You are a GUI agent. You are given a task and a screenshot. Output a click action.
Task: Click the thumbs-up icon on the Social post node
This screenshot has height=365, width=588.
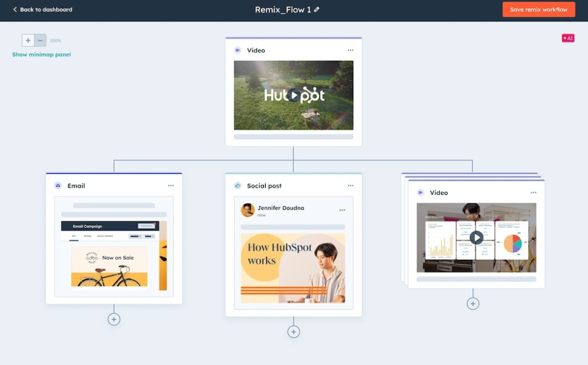[237, 185]
